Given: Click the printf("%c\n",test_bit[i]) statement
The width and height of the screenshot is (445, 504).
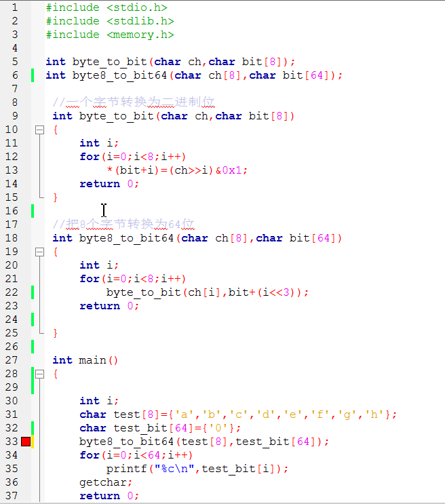Looking at the screenshot, I should pyautogui.click(x=197, y=469).
